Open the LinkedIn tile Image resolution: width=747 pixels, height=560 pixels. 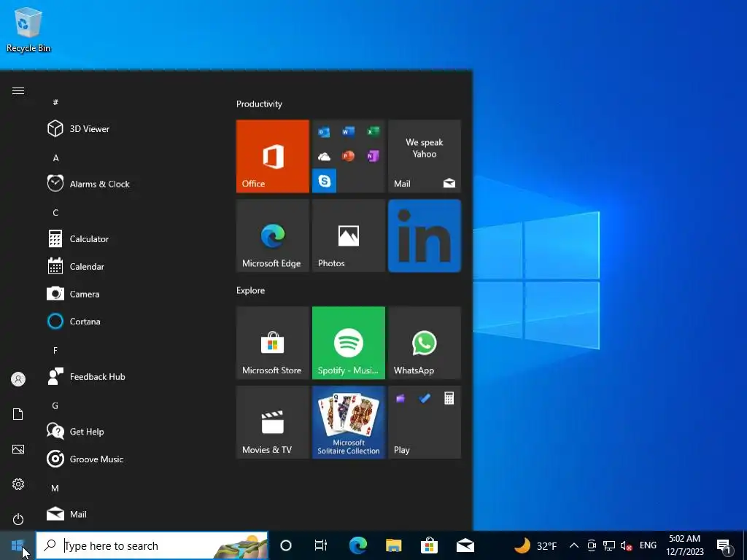(x=425, y=236)
